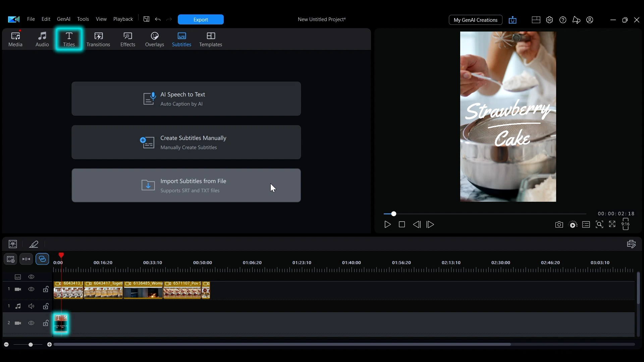Image resolution: width=644 pixels, height=362 pixels.
Task: Open the timeline track manager icon
Action: coord(631,244)
